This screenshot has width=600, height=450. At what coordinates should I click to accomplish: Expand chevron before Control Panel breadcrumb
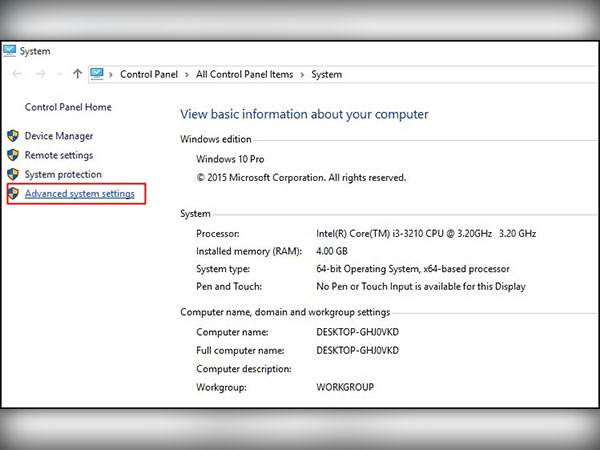(x=111, y=75)
